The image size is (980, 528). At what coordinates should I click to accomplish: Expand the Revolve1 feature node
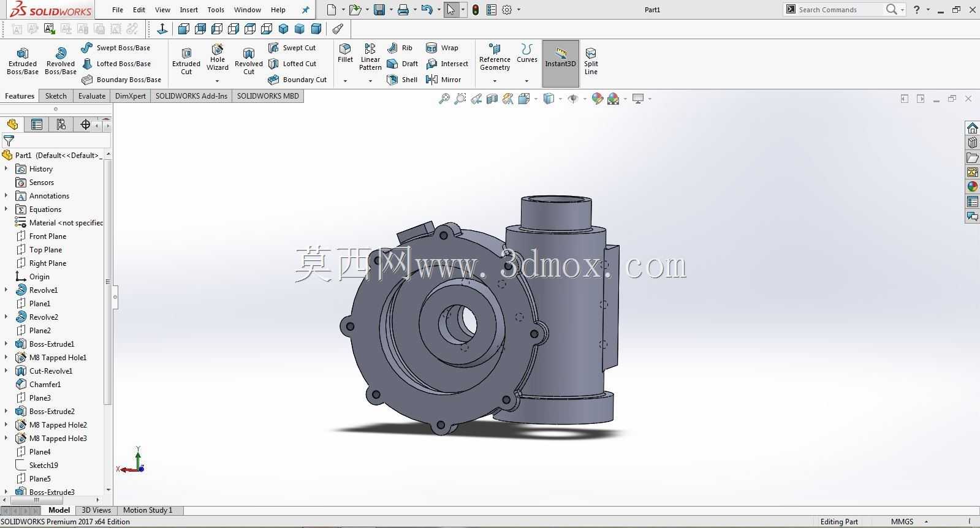click(x=6, y=290)
